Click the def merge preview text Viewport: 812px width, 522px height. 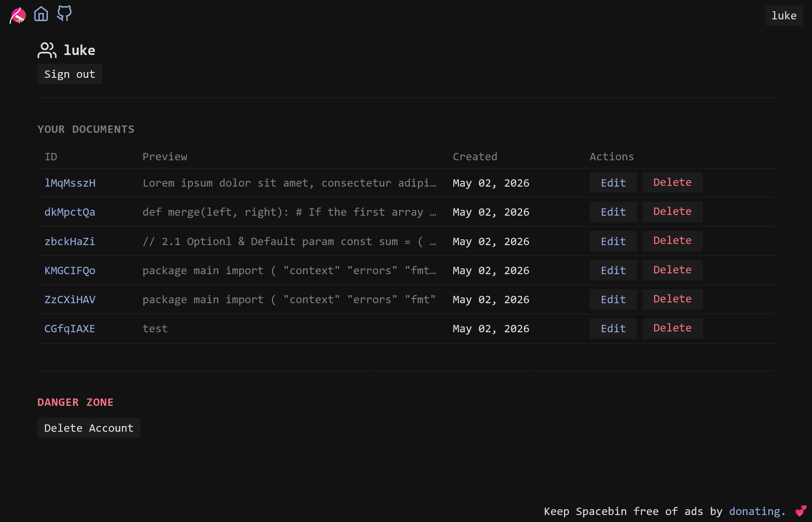click(x=290, y=212)
